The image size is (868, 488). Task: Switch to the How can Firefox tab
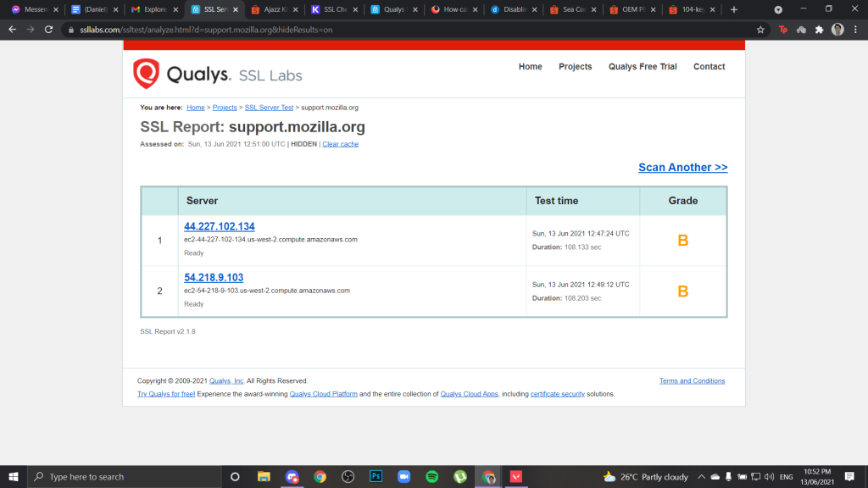click(454, 9)
